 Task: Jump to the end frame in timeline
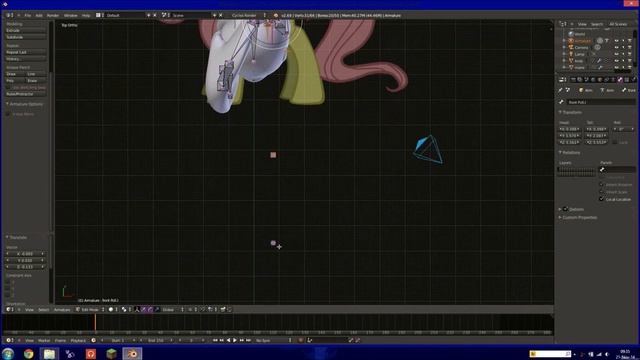[x=248, y=340]
